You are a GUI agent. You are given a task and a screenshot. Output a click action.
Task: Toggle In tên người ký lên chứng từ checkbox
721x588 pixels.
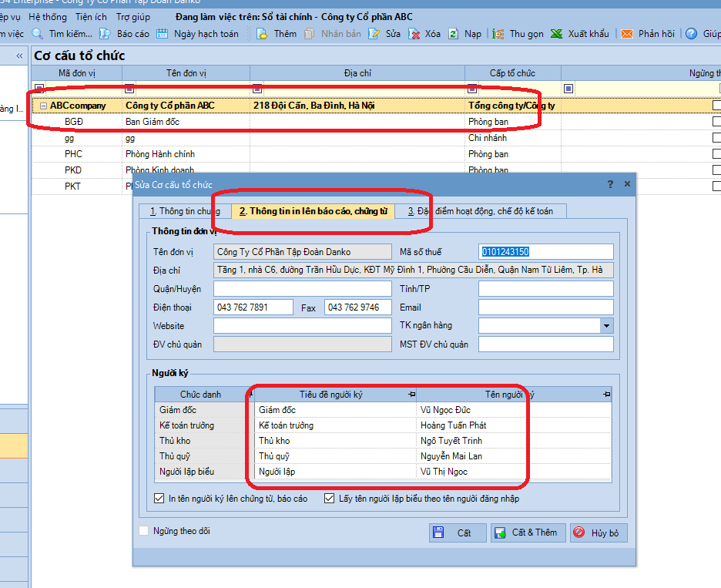[x=159, y=499]
